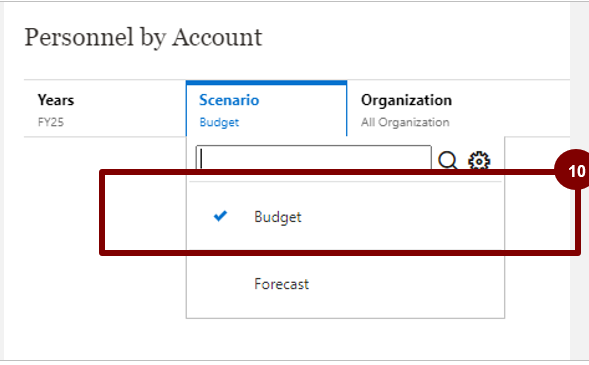Screen dimensions: 589x365
Task: Click the gray vertical scrollbar at right edge
Action: (x=579, y=180)
